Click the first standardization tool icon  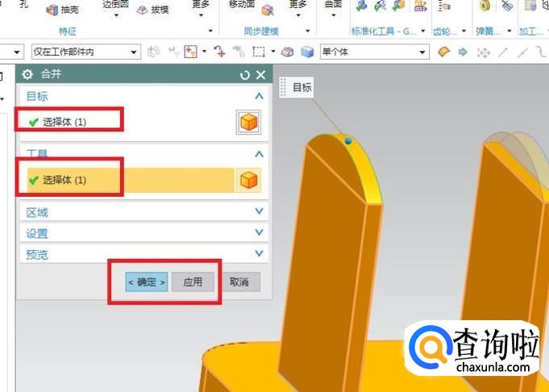361,5
